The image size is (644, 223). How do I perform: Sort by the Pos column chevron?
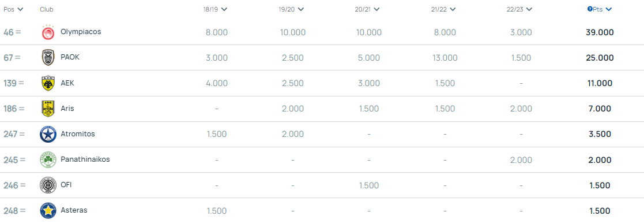click(20, 9)
